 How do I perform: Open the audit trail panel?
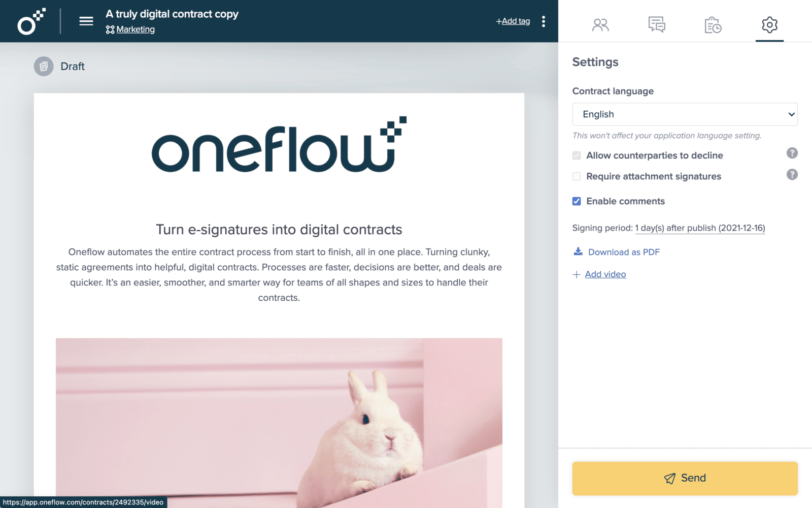[x=713, y=24]
